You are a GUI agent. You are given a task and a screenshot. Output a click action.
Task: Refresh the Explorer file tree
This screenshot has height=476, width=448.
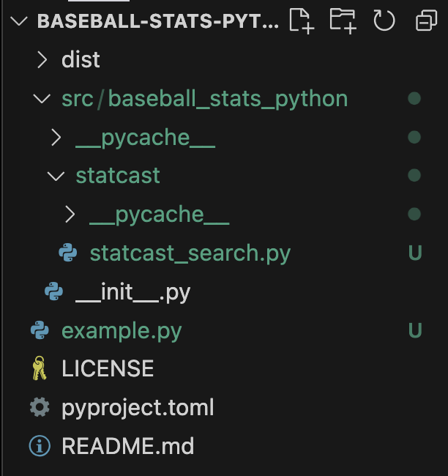coord(384,21)
